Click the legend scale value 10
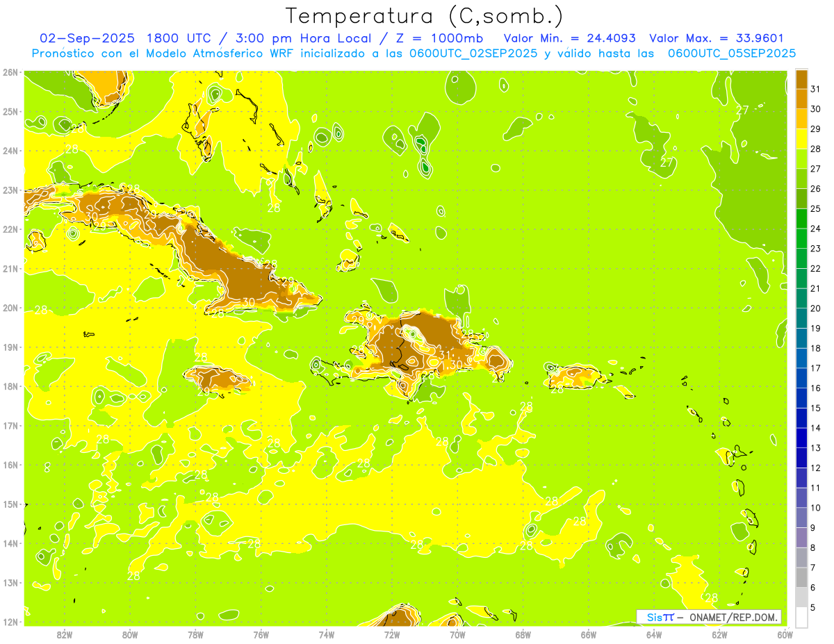The image size is (834, 644). click(815, 508)
